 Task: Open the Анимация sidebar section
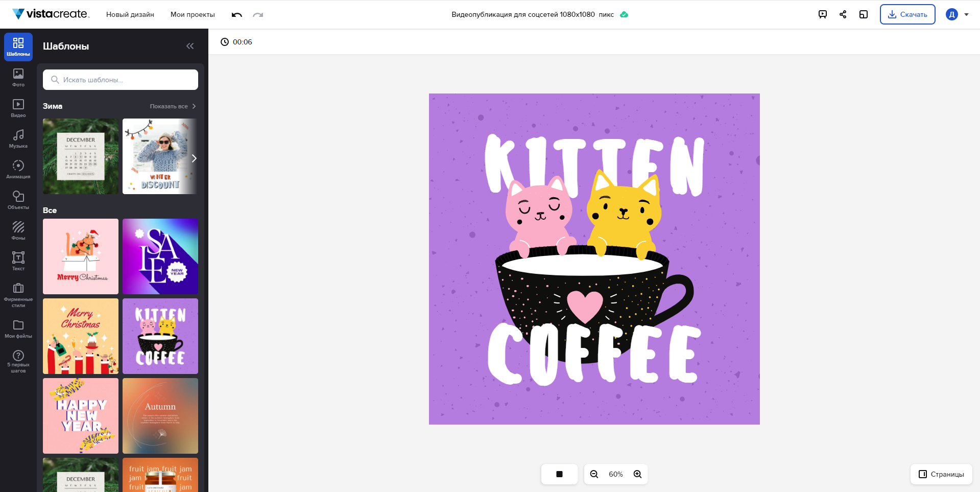18,170
